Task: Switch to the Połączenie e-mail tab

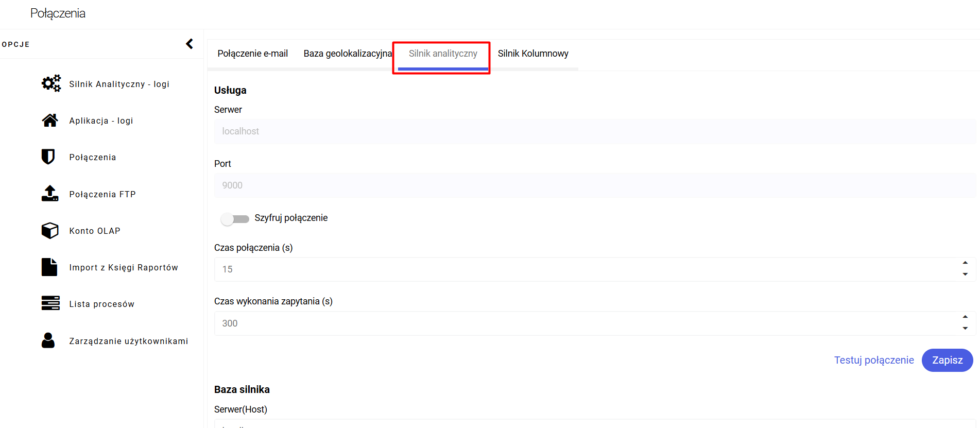Action: click(252, 54)
